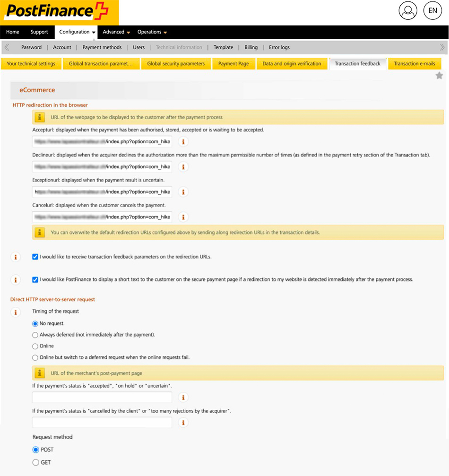Click the accepted/on hold status URL field
This screenshot has height=476, width=449.
tap(102, 398)
